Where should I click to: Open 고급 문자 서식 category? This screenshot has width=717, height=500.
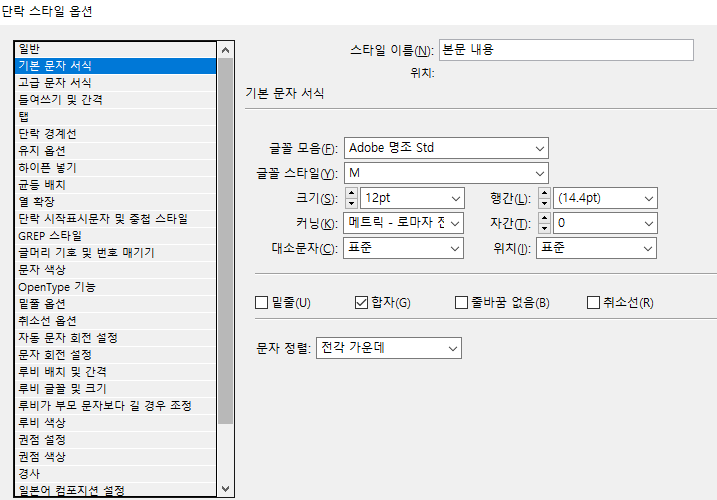(115, 83)
